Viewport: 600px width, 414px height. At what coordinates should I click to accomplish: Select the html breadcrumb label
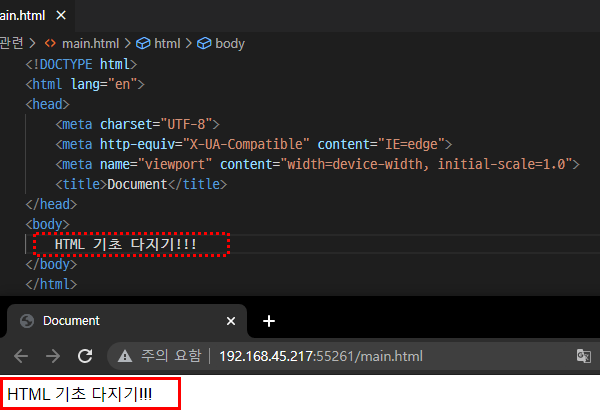pyautogui.click(x=167, y=44)
